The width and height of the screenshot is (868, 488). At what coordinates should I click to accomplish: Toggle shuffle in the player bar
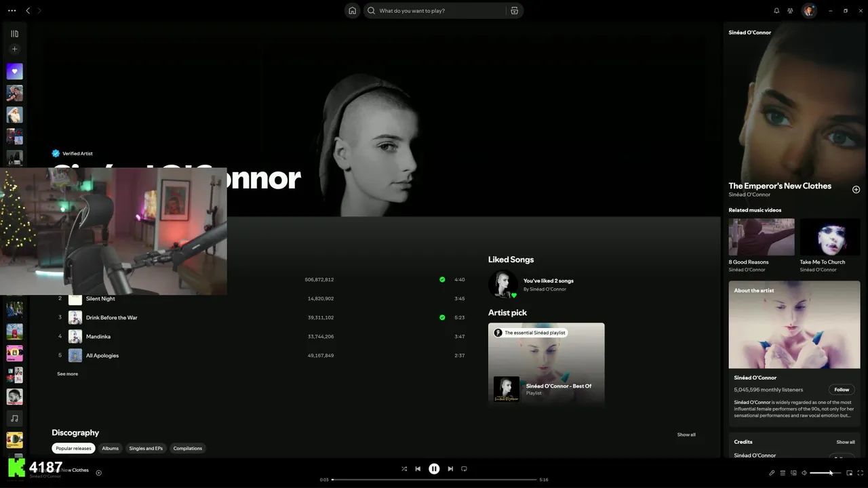[404, 469]
